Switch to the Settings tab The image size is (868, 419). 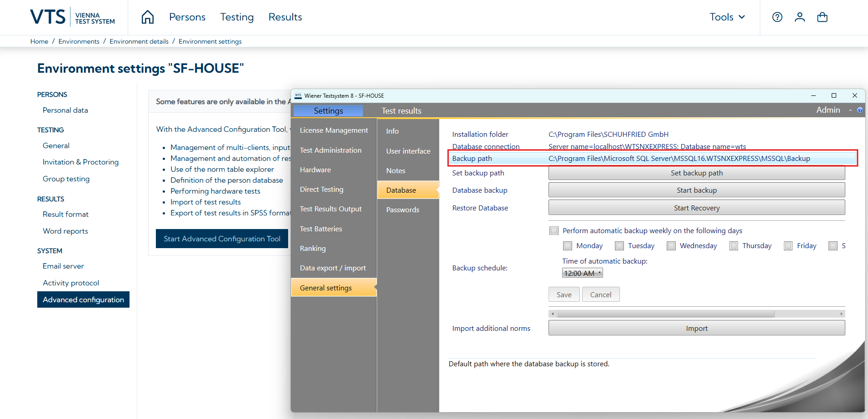(328, 111)
